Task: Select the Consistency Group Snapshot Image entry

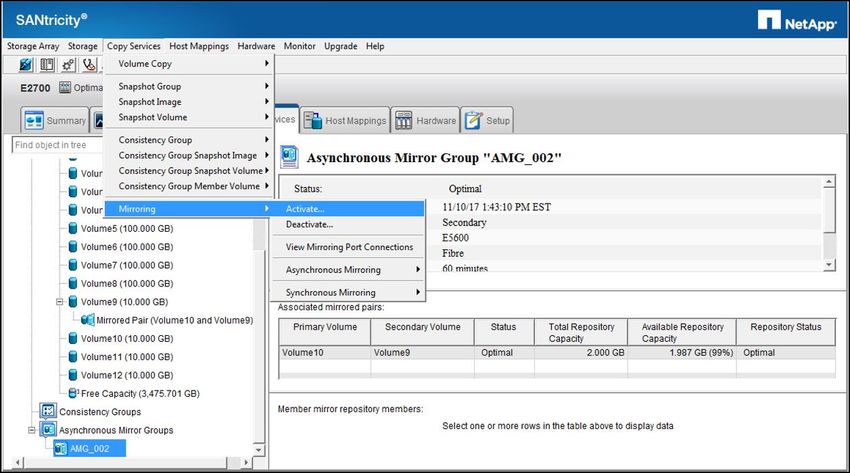Action: click(x=188, y=155)
